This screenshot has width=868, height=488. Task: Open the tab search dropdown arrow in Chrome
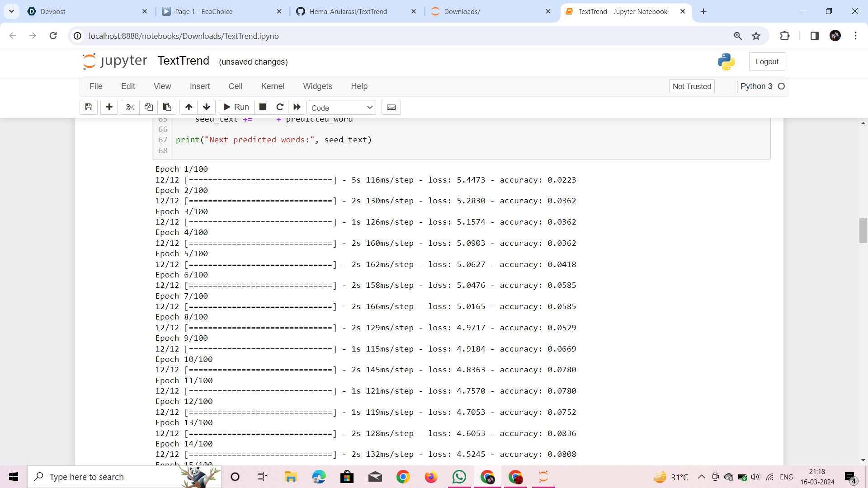pyautogui.click(x=11, y=11)
